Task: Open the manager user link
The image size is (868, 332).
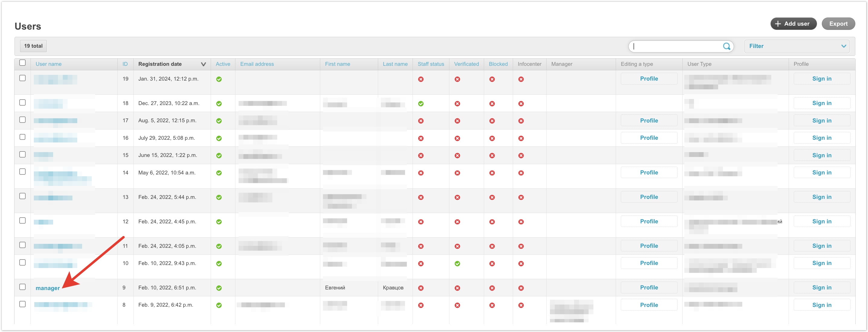Action: click(x=47, y=288)
